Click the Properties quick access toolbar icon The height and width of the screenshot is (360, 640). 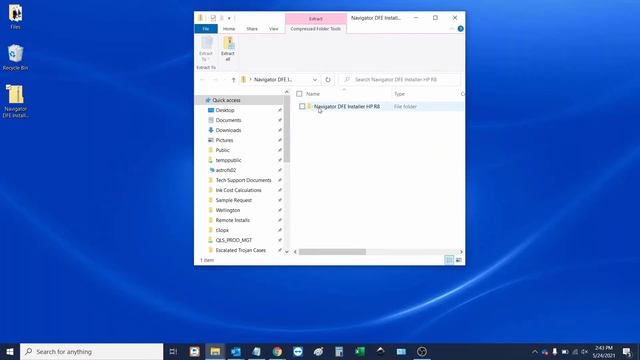click(213, 18)
